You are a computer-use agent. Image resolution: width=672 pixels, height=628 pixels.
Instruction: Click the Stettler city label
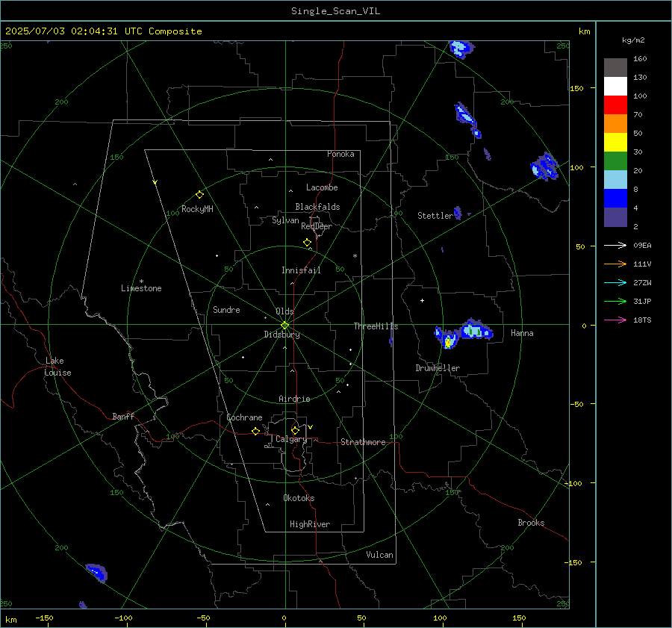click(435, 216)
